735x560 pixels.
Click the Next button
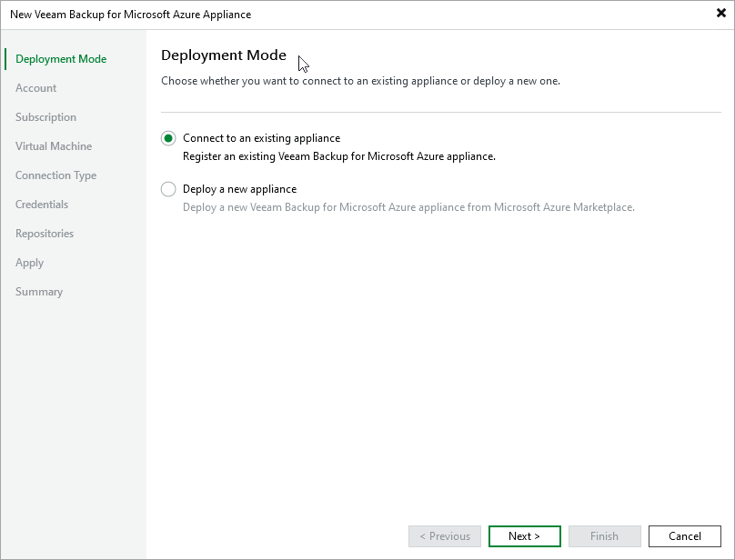pos(525,536)
